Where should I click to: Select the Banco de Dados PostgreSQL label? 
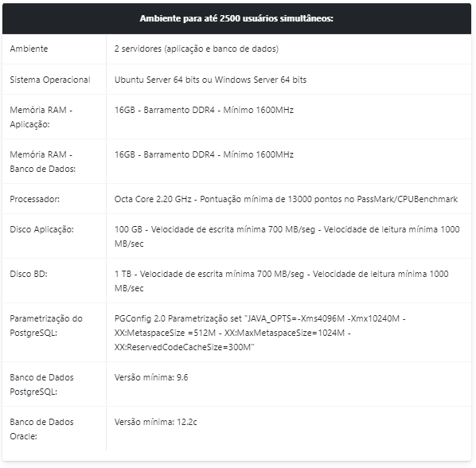pos(41,384)
